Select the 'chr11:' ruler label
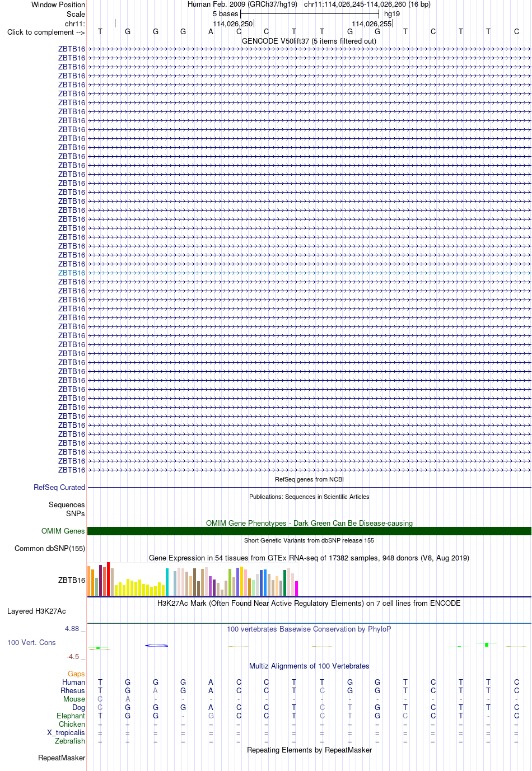 [x=74, y=24]
